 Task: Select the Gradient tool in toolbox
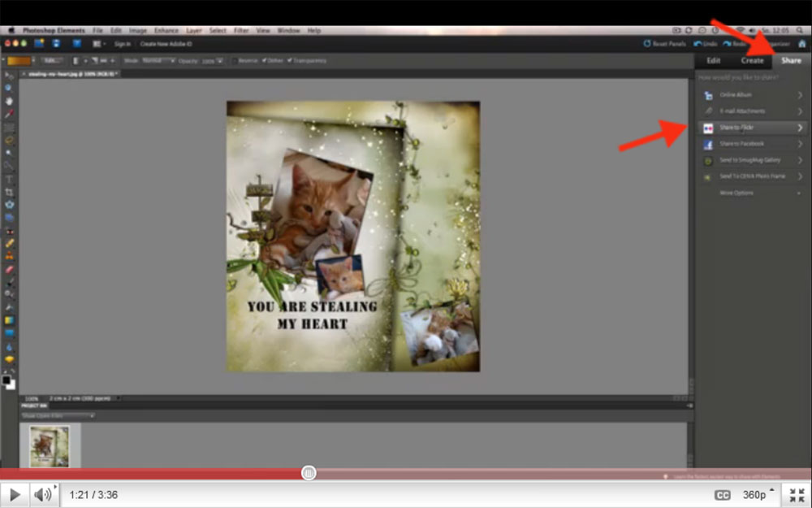click(x=9, y=320)
